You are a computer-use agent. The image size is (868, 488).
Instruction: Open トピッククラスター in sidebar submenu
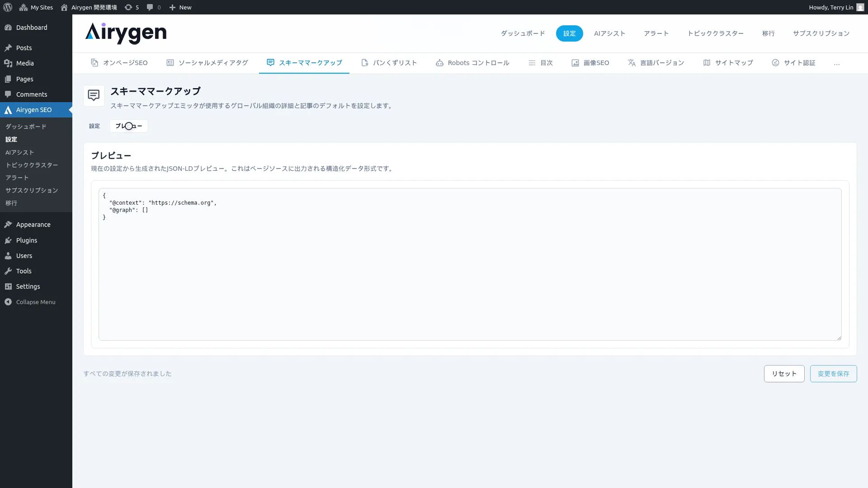32,165
